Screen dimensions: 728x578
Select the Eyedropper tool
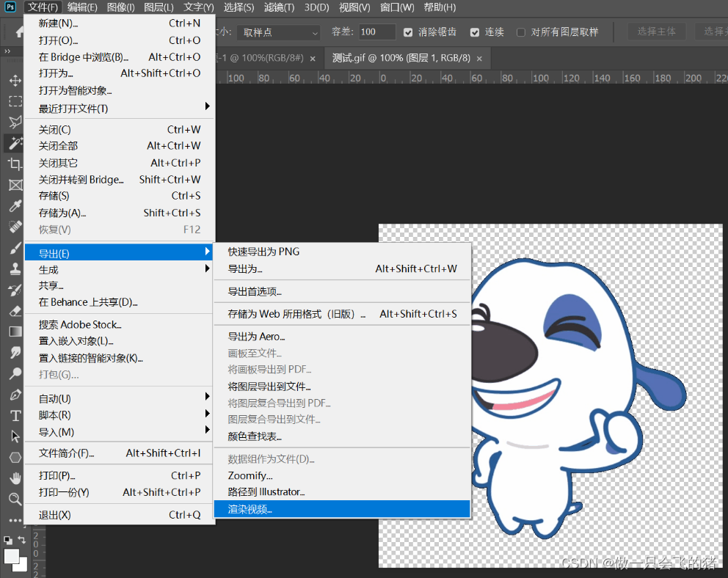(x=15, y=206)
